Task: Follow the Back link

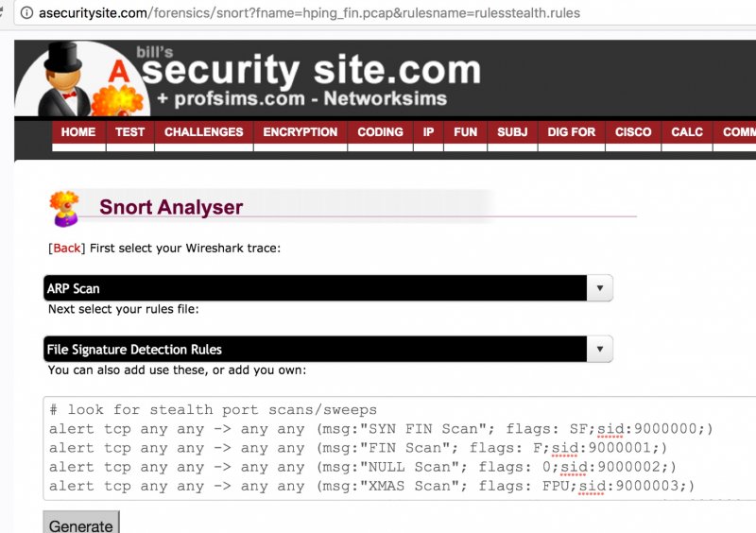Action: pyautogui.click(x=66, y=248)
